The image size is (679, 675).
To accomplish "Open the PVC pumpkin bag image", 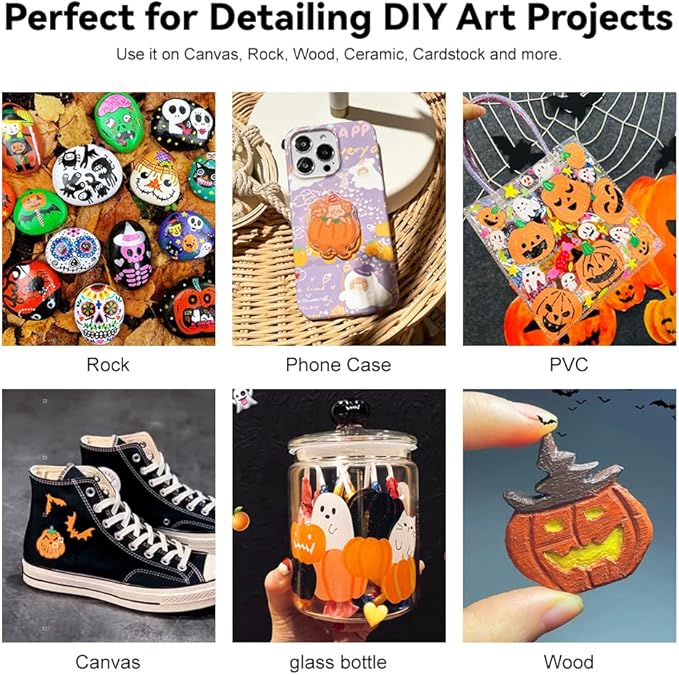I will [x=569, y=219].
